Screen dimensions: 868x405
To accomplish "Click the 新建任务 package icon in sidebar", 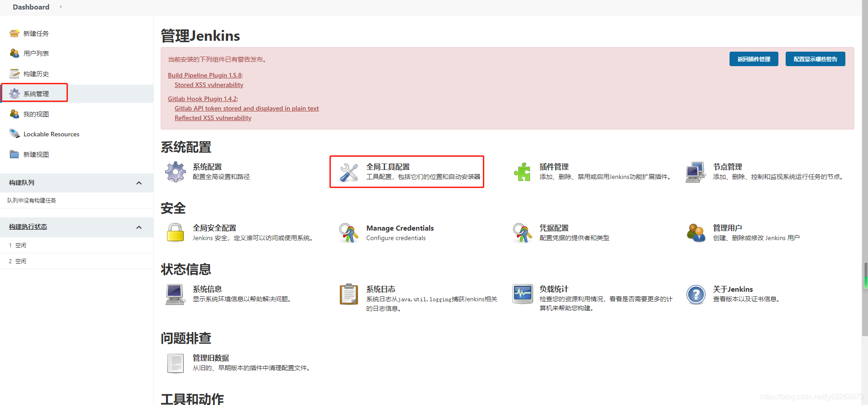I will (x=14, y=33).
